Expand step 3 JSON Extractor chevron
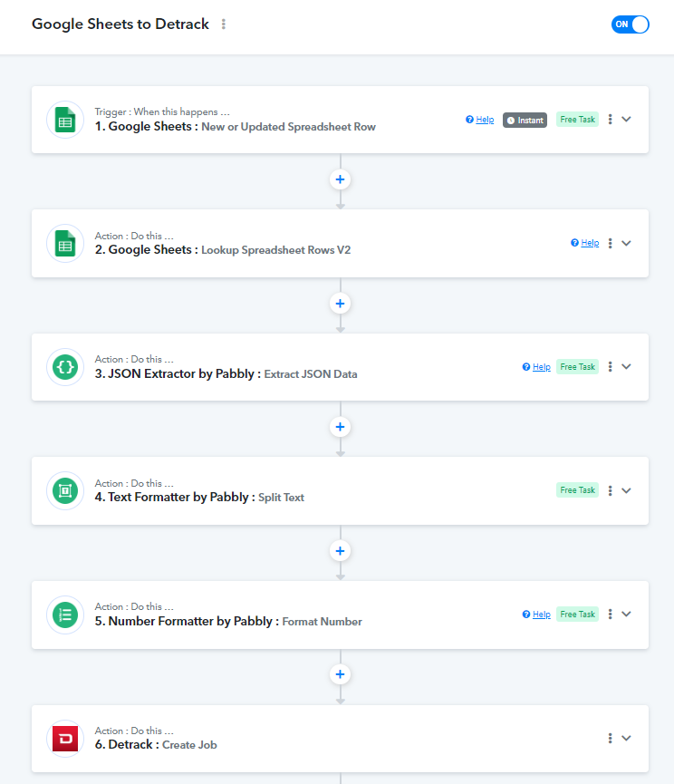The width and height of the screenshot is (674, 784). 626,367
